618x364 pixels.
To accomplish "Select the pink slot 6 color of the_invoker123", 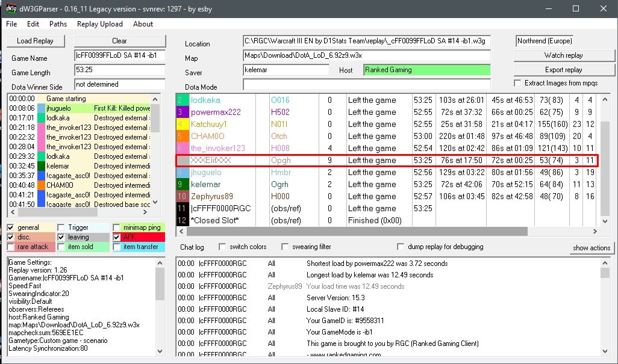I will pos(183,149).
